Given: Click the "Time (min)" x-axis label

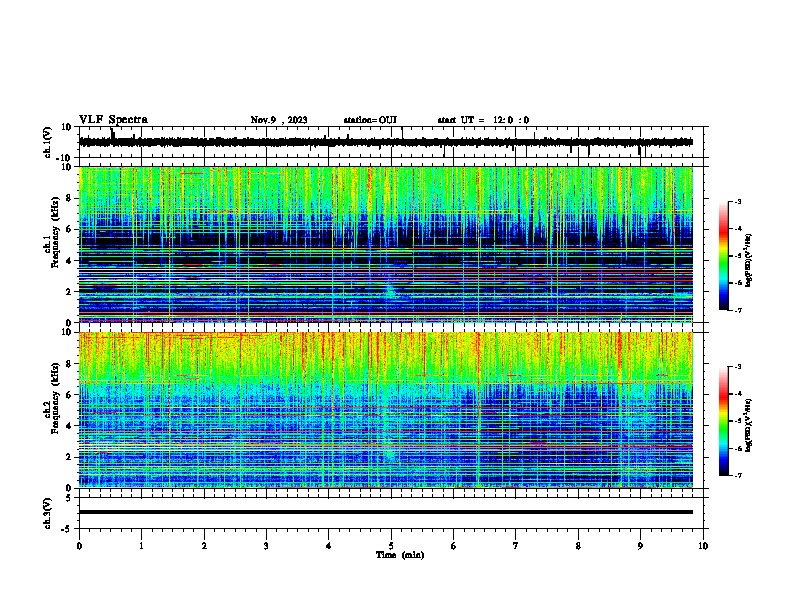Looking at the screenshot, I should (x=400, y=555).
